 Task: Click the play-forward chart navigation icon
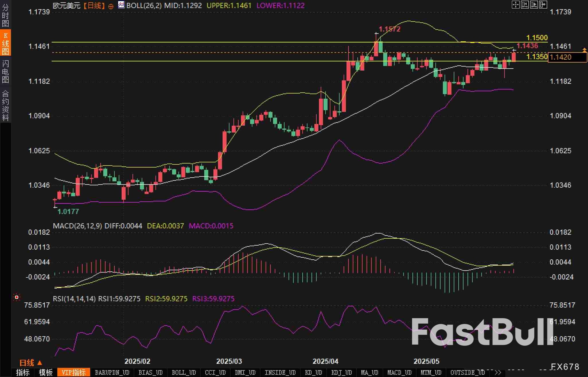click(x=534, y=5)
